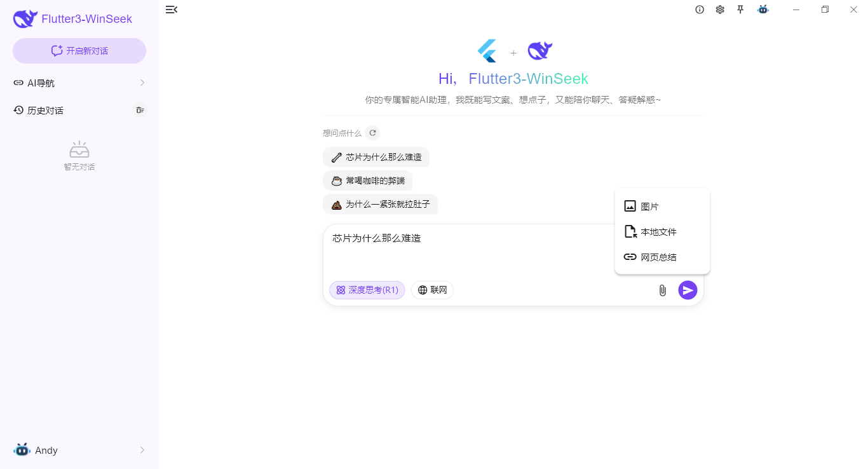Clear history with the trash icon beside 历史对话

click(x=140, y=110)
